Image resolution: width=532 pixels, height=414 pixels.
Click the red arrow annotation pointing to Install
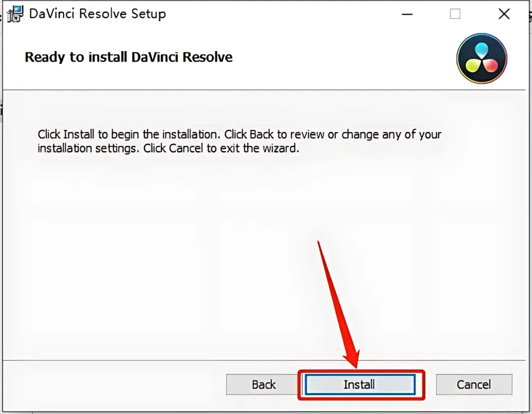(339, 305)
